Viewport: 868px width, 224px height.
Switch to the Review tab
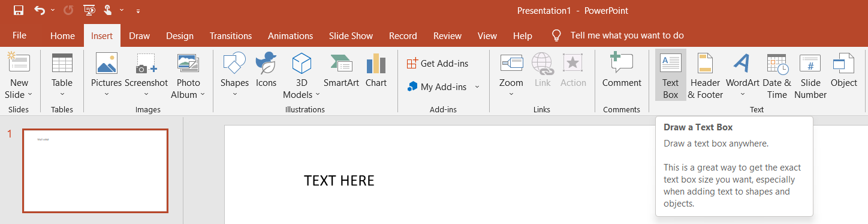click(447, 36)
